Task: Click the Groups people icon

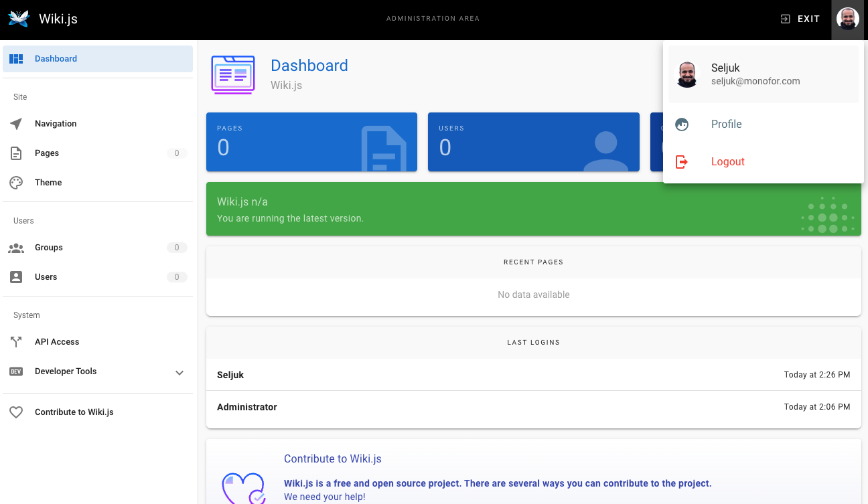Action: tap(16, 248)
